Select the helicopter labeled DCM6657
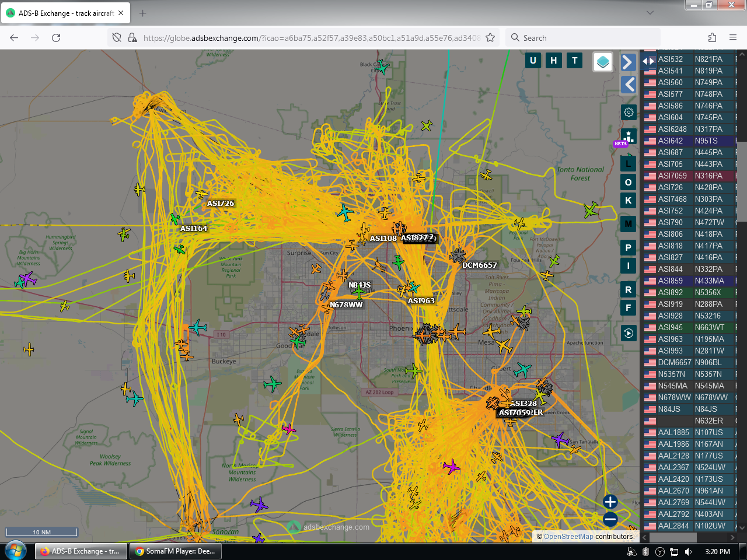The width and height of the screenshot is (747, 560). point(458,255)
